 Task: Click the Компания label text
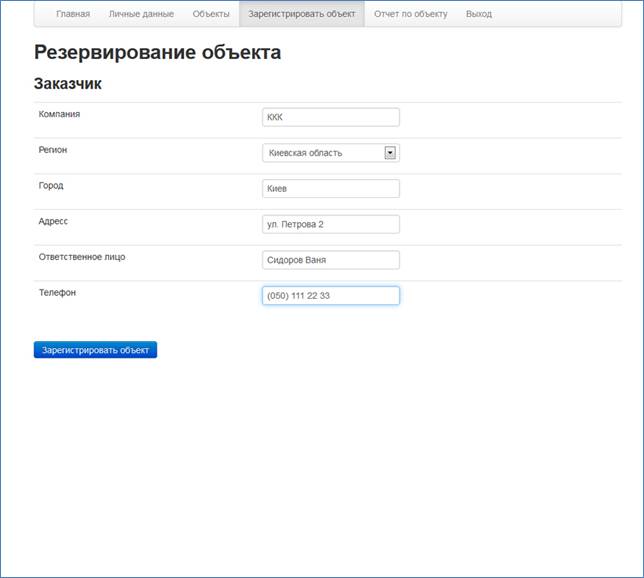[x=59, y=114]
